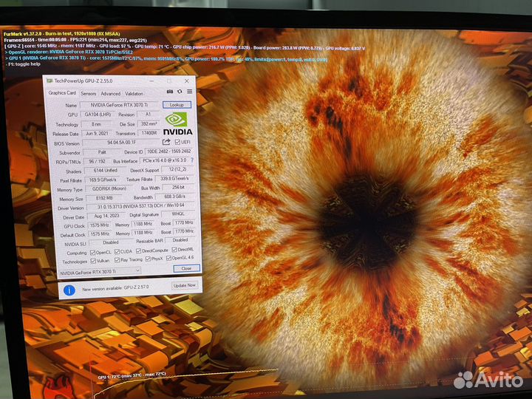The width and height of the screenshot is (532, 399).
Task: Click the Texture Fillrate value
Action: [174, 179]
